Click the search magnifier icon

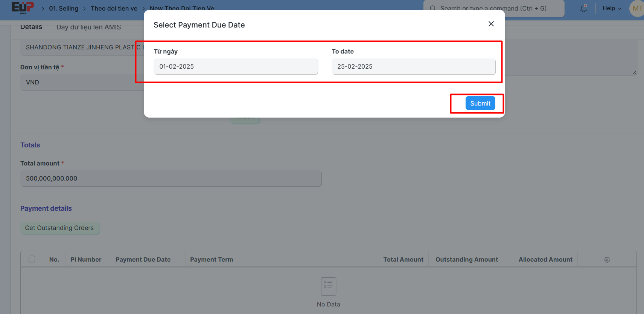[432, 8]
